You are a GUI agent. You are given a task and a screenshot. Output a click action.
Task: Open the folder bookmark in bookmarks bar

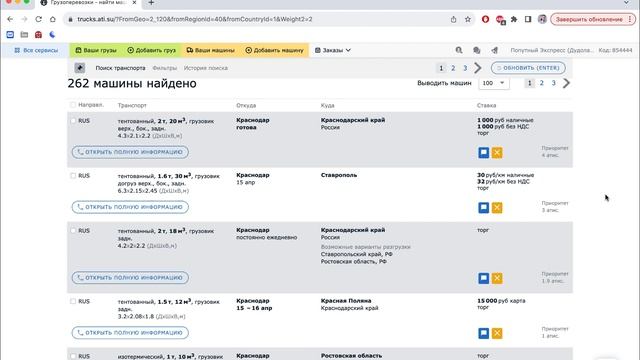[x=24, y=35]
